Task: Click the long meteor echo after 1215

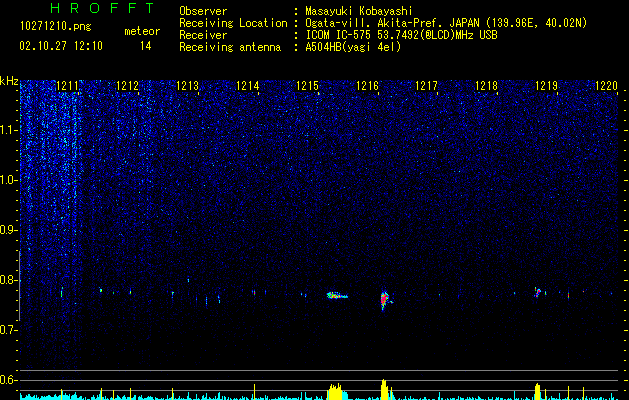Action: point(337,296)
